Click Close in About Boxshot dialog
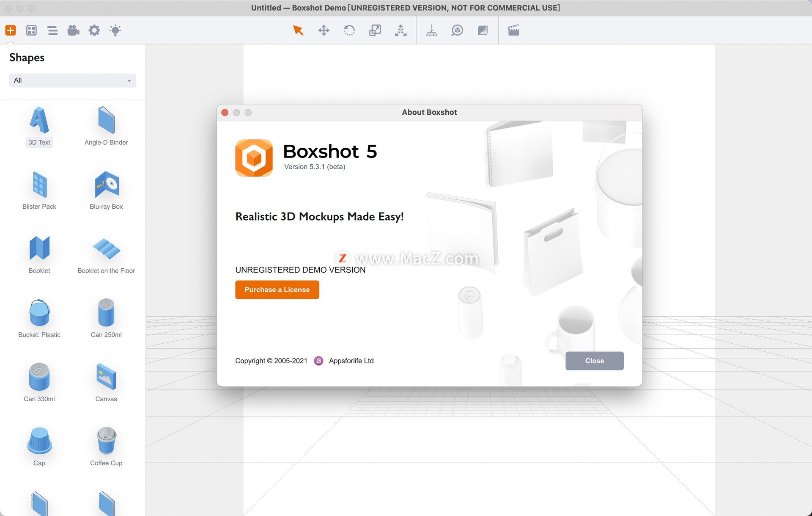 [x=594, y=361]
